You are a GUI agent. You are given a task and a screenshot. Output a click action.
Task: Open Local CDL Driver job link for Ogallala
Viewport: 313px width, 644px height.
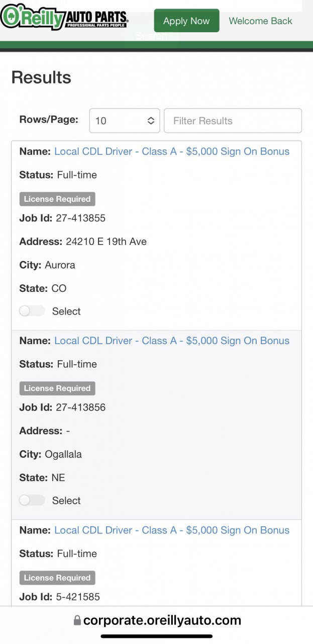(172, 341)
